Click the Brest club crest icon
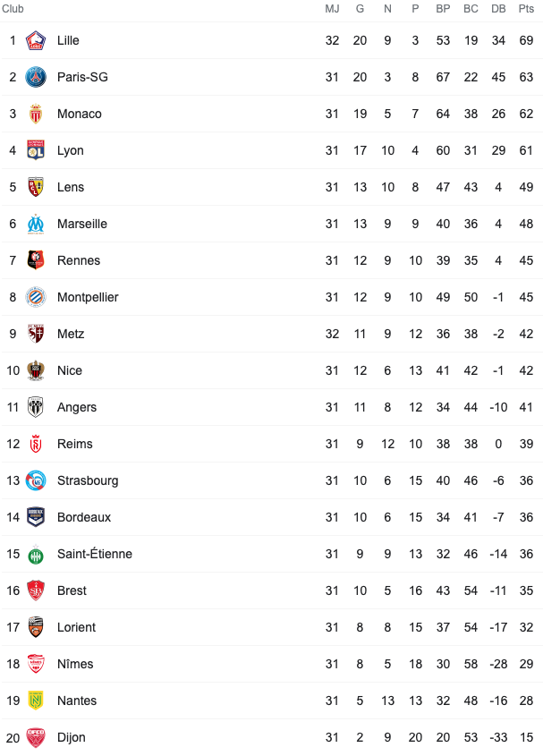This screenshot has height=756, width=543. [36, 590]
